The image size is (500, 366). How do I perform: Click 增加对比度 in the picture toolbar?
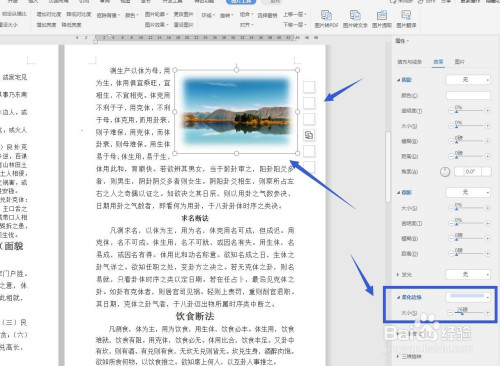click(x=49, y=14)
